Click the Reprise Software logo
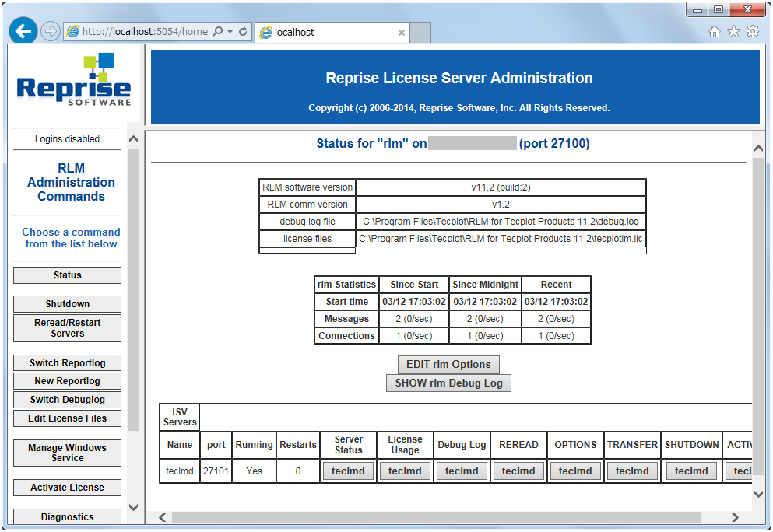The height and width of the screenshot is (532, 773). [73, 80]
